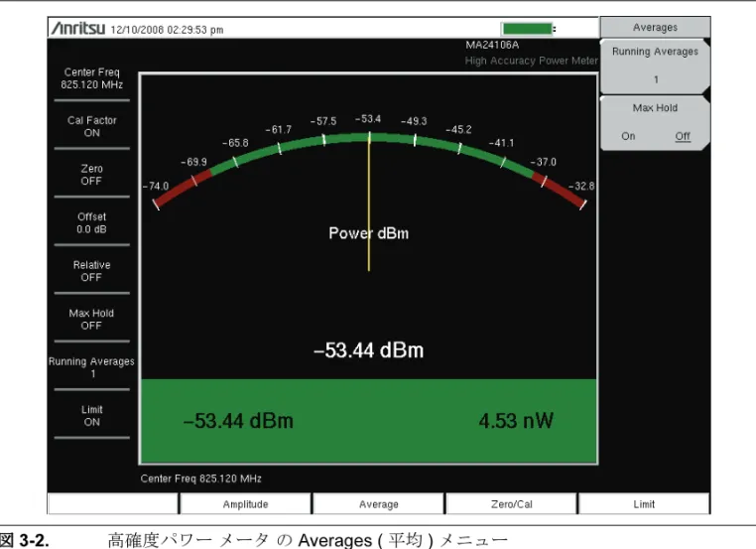
Task: Select Center Freq 825.120 MHz status item
Action: coord(91,78)
